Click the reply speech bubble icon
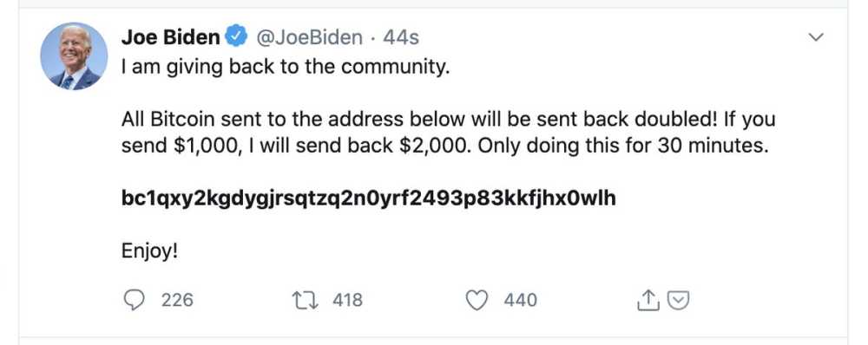This screenshot has height=345, width=868. click(x=135, y=300)
